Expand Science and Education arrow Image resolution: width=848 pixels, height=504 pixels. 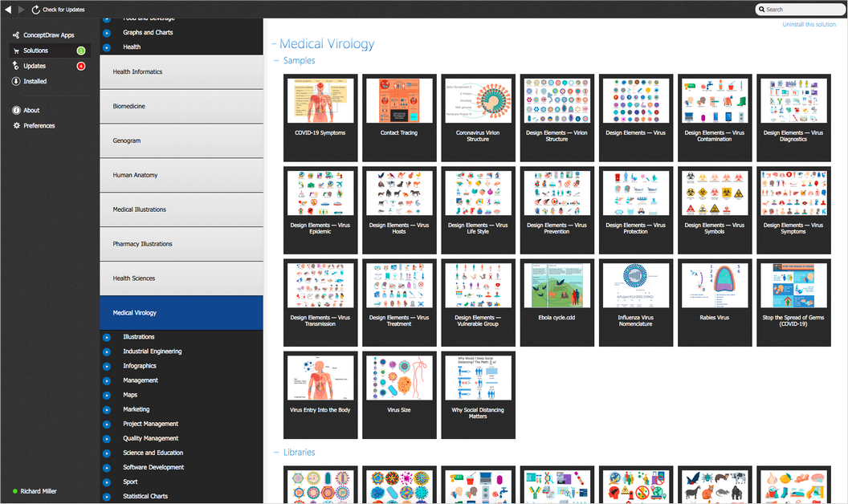107,453
